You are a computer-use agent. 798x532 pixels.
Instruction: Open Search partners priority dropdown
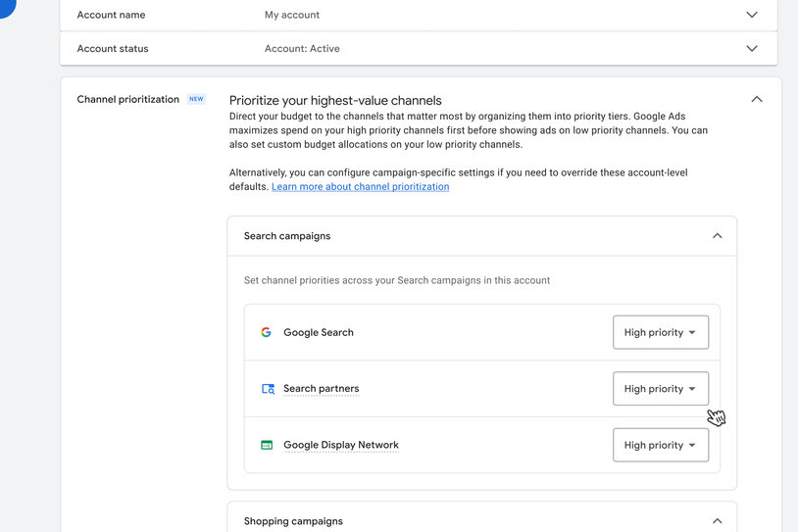click(x=661, y=389)
